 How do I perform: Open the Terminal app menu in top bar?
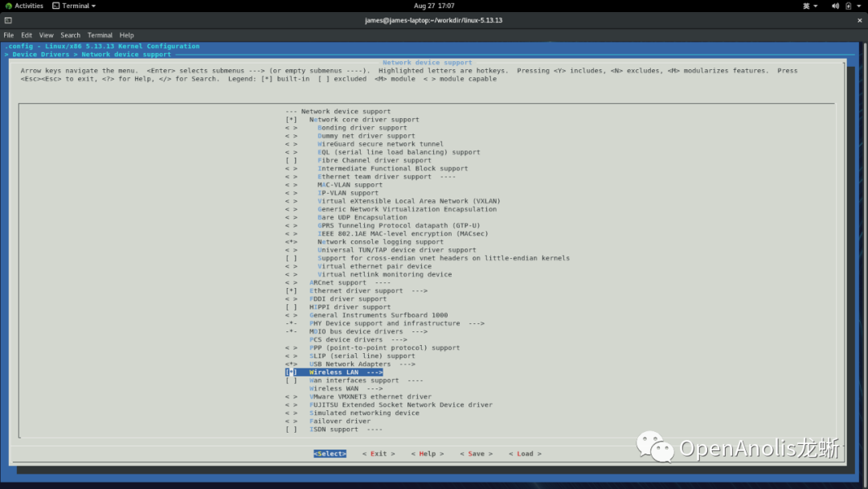74,6
